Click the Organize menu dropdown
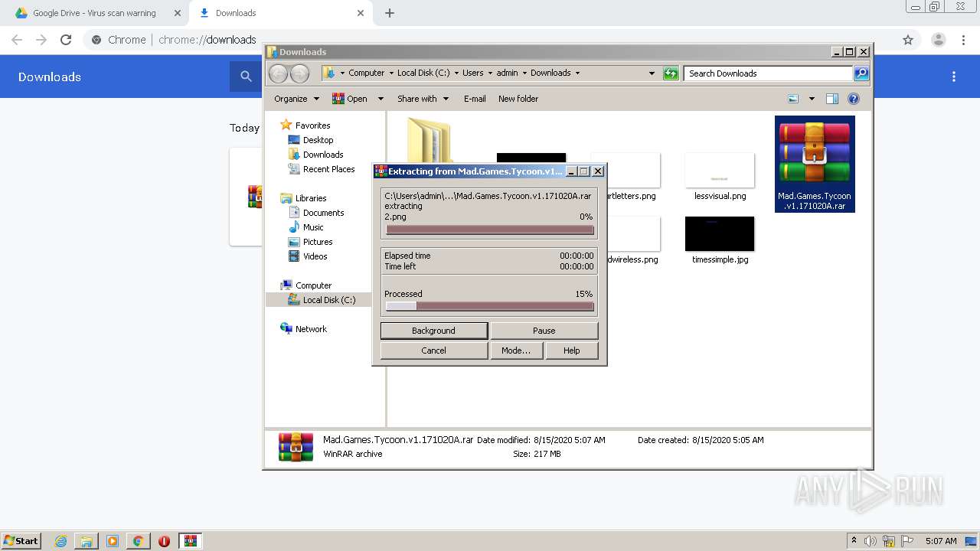This screenshot has height=551, width=980. pos(296,99)
